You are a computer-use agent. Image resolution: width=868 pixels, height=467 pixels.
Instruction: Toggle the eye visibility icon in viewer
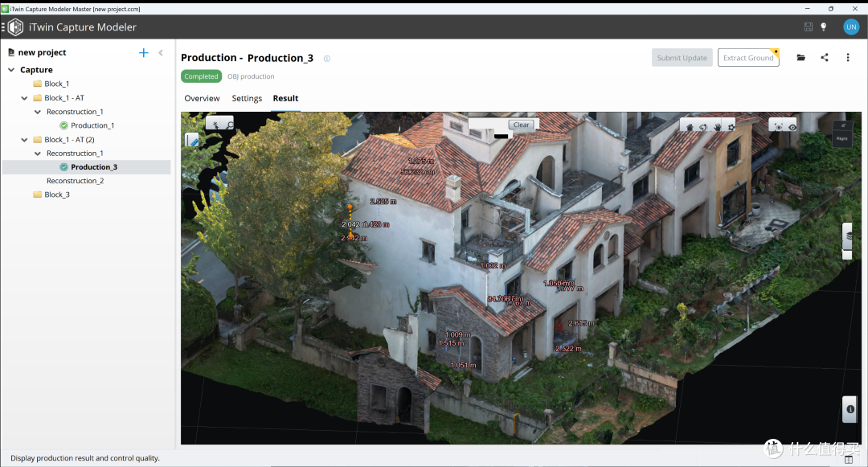click(x=792, y=127)
